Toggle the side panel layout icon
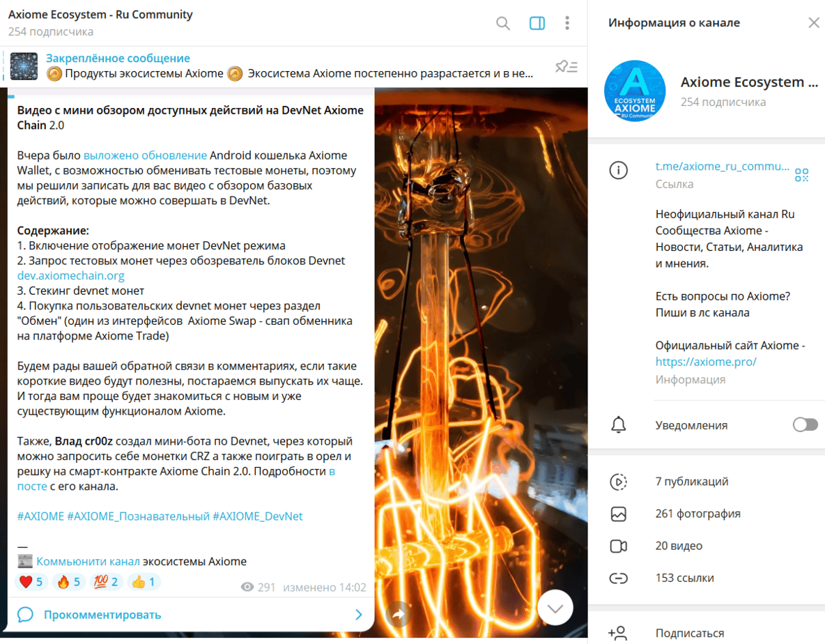 [x=537, y=23]
